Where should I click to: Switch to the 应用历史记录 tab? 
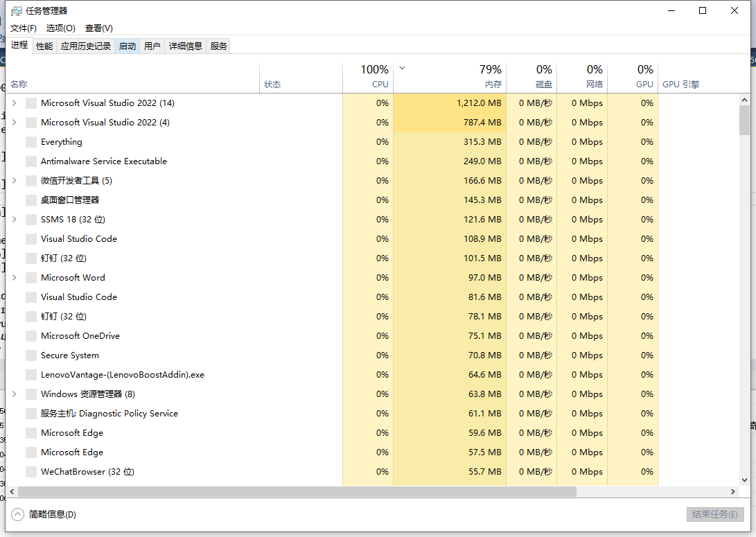(86, 46)
